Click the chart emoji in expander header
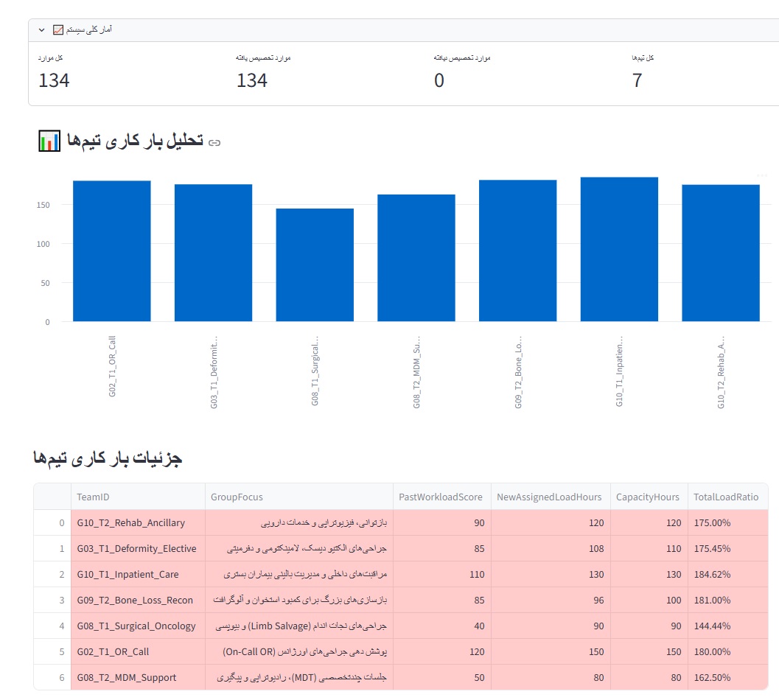Image resolution: width=779 pixels, height=700 pixels. 58,30
